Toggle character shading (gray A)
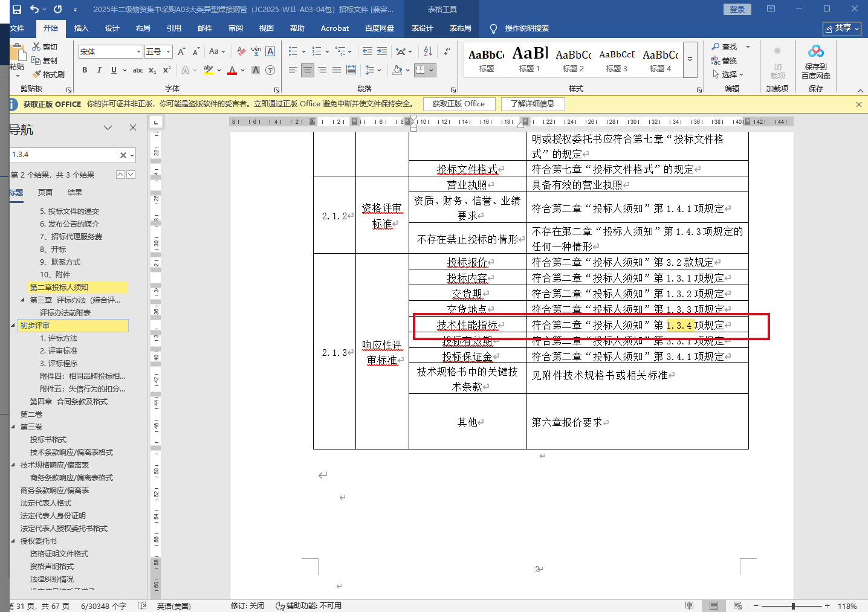The image size is (868, 612). 256,70
